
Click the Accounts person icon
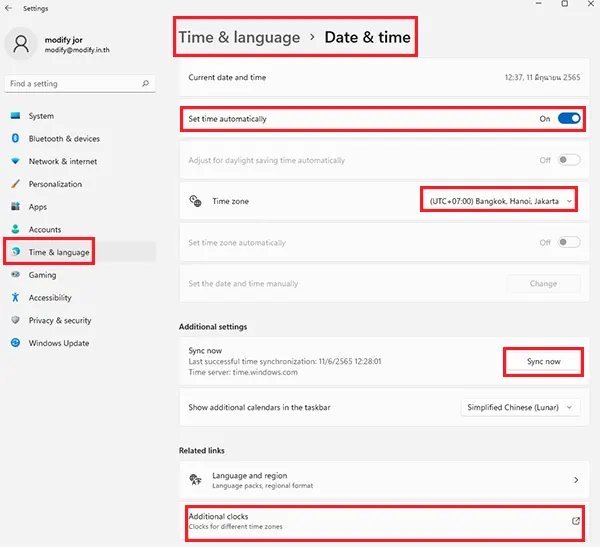[15, 229]
